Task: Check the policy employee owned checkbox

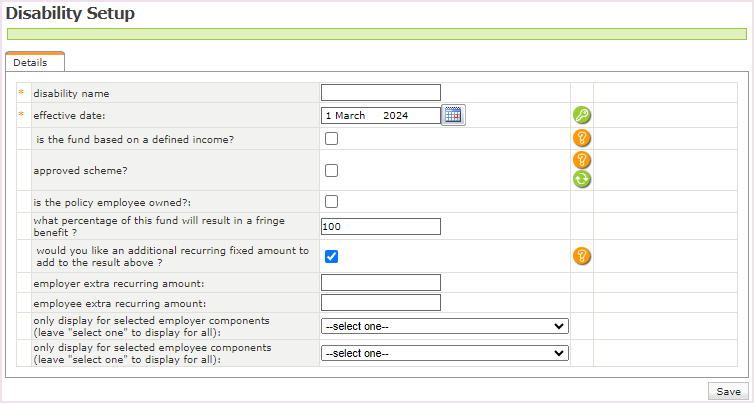Action: 331,201
